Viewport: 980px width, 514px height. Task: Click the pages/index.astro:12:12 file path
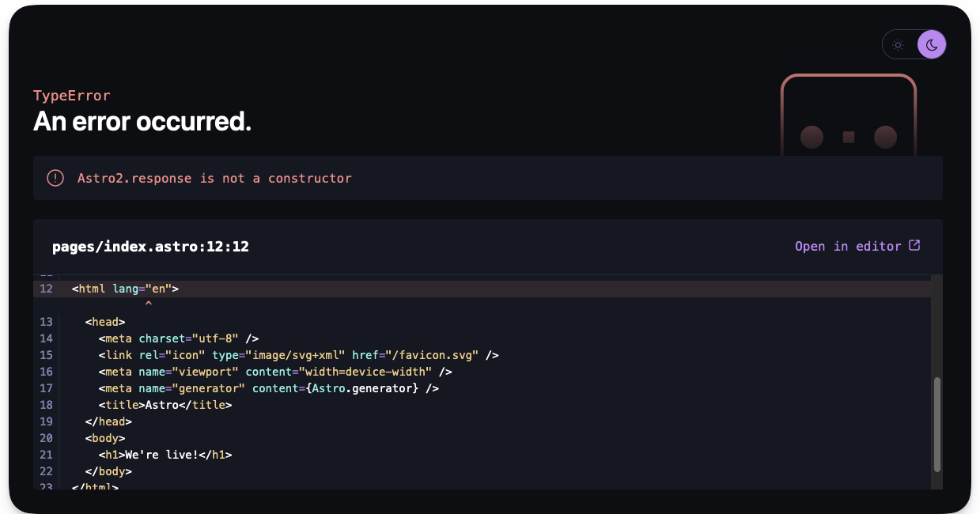(150, 246)
